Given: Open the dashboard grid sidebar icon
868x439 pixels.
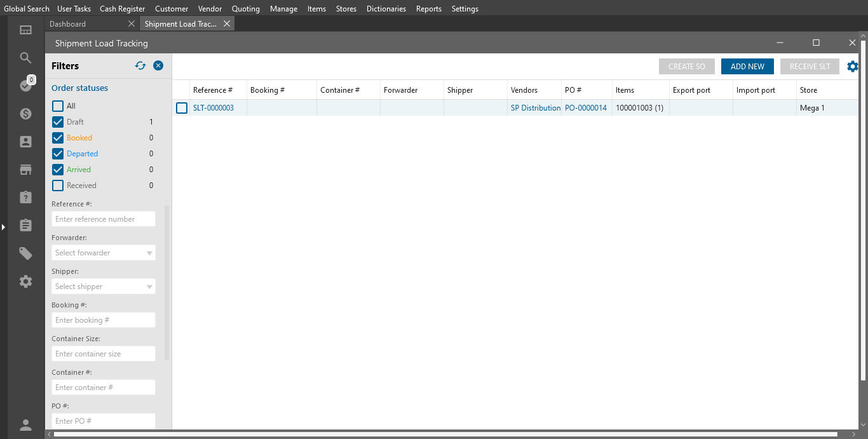Looking at the screenshot, I should pos(25,30).
